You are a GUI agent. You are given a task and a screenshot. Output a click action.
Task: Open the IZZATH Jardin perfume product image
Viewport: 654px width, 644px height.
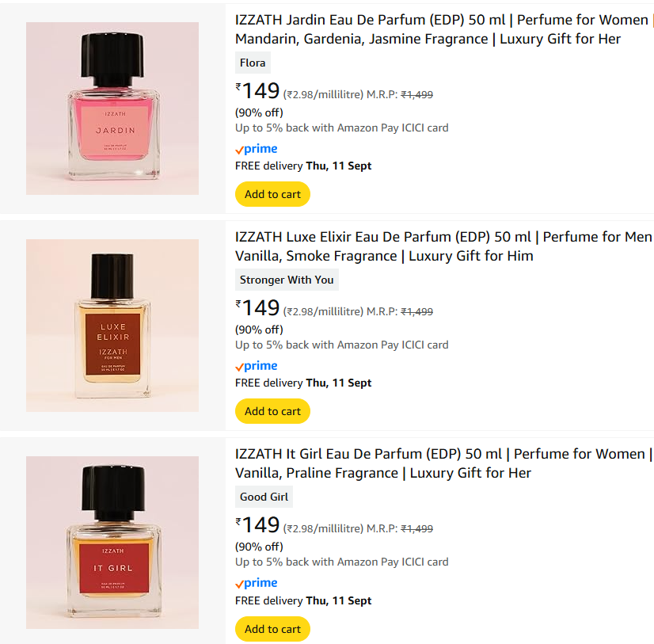click(112, 108)
